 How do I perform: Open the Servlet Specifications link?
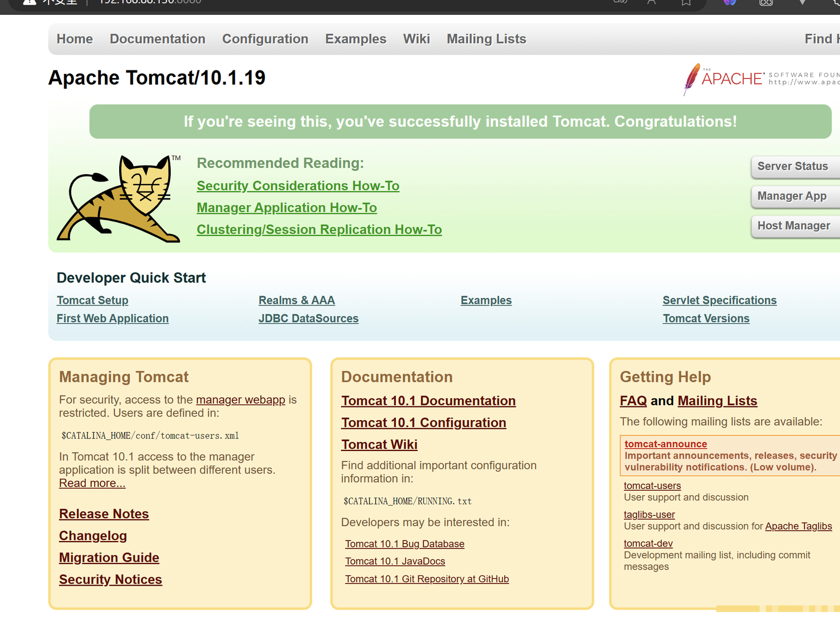[x=720, y=300]
